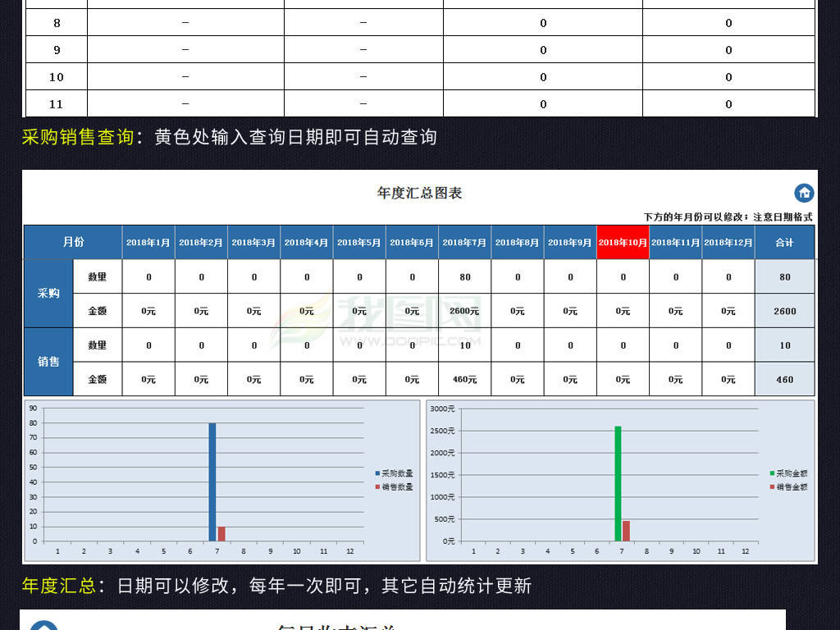Click the 2600元 purchase amount cell
840x630 pixels.
(465, 311)
